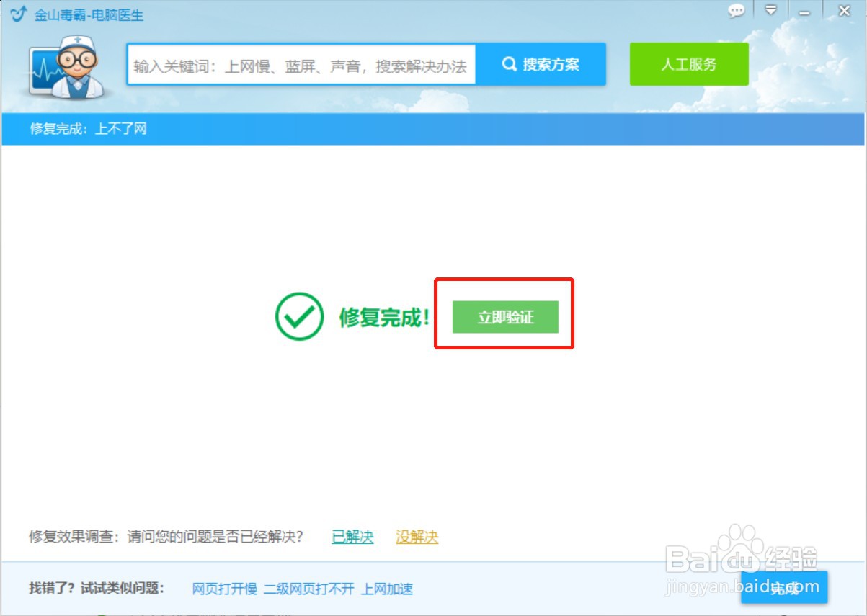Open the 网页打开慢 similar issue
The width and height of the screenshot is (867, 616).
tap(223, 589)
